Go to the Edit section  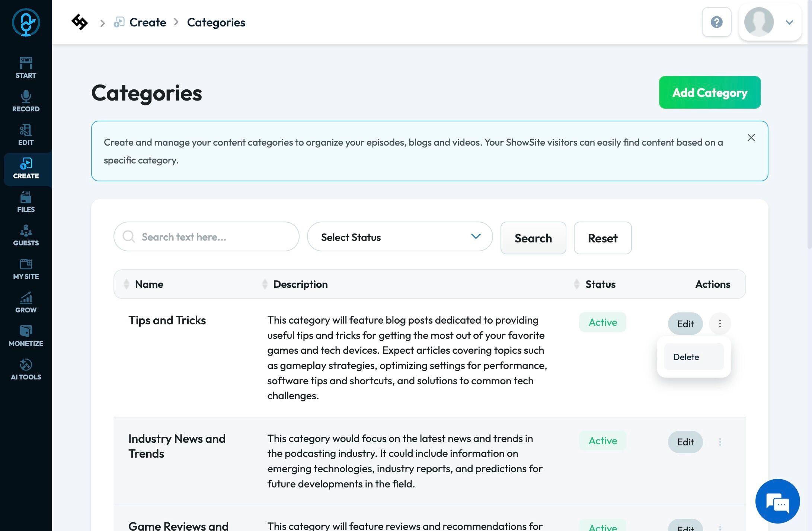tap(26, 135)
